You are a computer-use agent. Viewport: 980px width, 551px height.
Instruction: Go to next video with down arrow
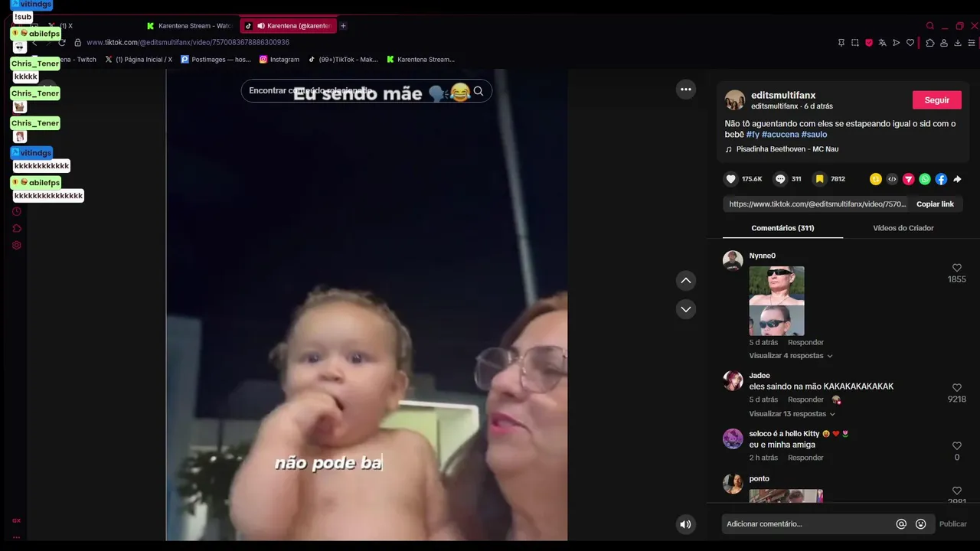(x=686, y=309)
